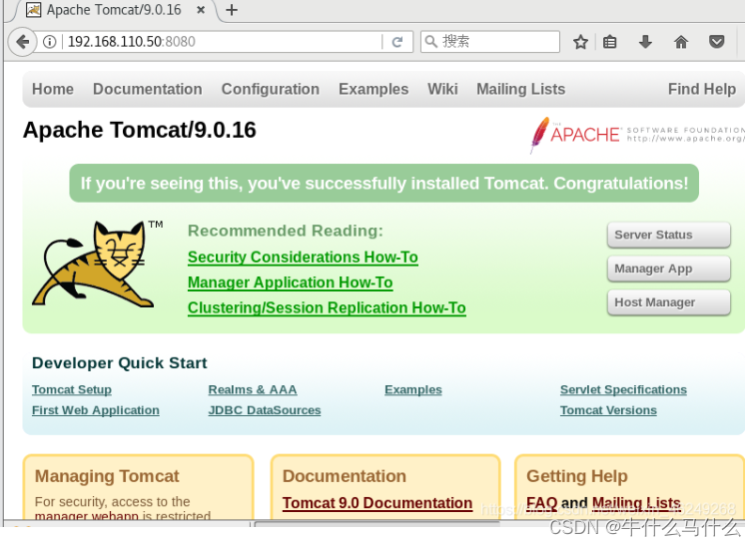Go to browser home icon
Image resolution: width=756 pixels, height=546 pixels.
pyautogui.click(x=681, y=42)
